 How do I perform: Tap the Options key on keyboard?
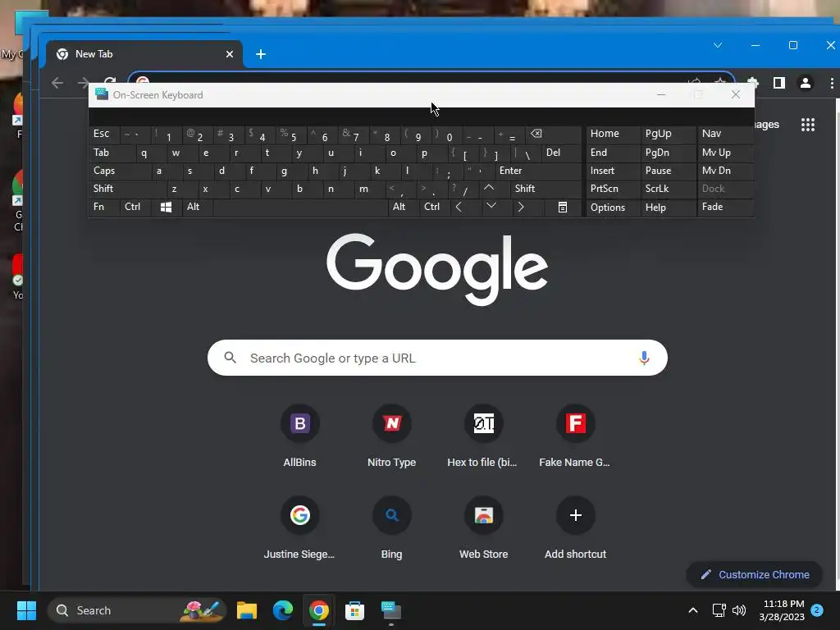(x=613, y=208)
